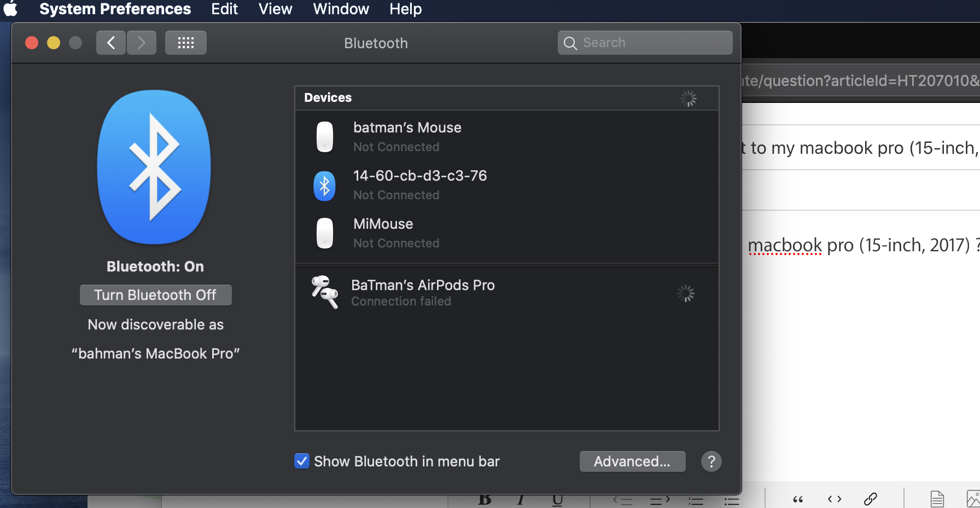
Task: Click the 'Devices' list header
Action: 328,97
